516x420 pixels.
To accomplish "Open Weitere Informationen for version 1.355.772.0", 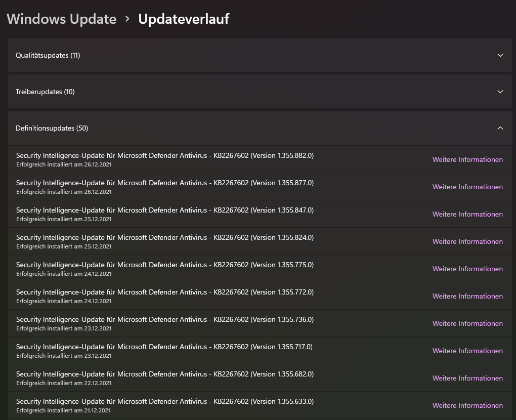I will pyautogui.click(x=467, y=296).
